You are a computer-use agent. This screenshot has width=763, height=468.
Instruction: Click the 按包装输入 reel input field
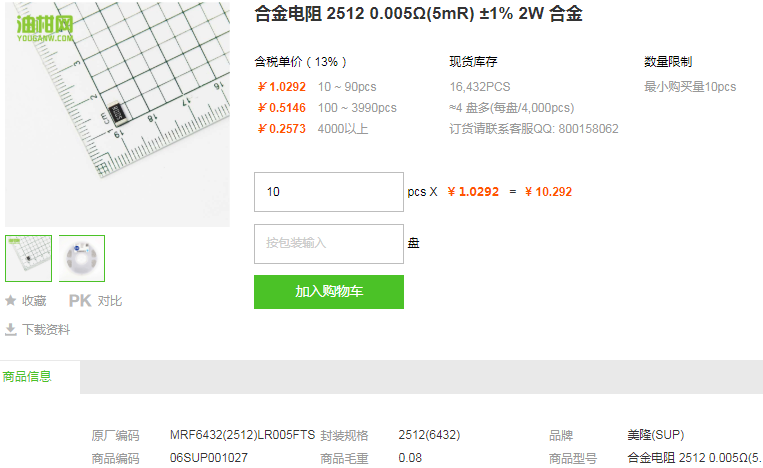pyautogui.click(x=329, y=244)
